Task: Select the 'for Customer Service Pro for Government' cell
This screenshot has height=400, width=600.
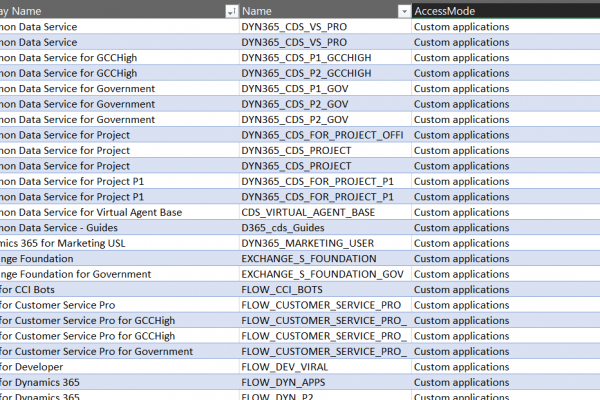Action: pyautogui.click(x=119, y=351)
